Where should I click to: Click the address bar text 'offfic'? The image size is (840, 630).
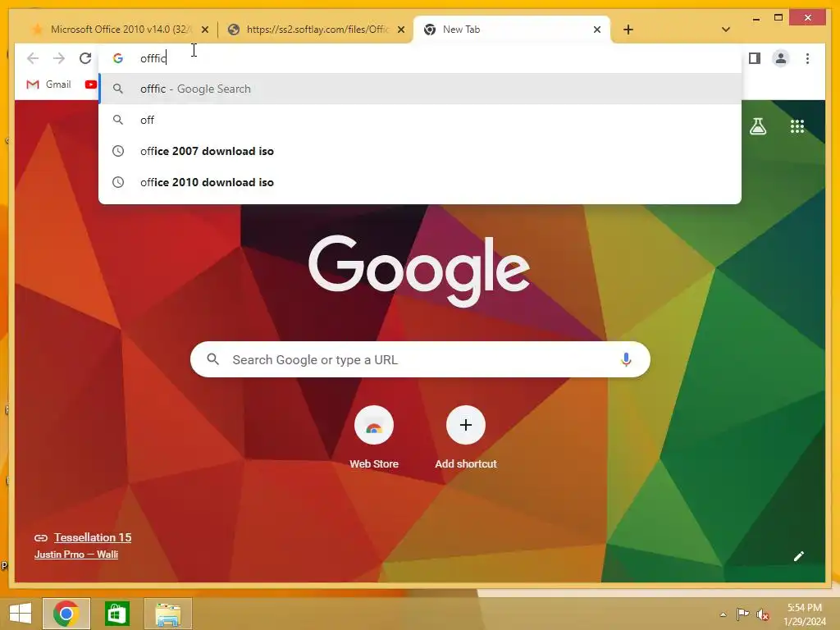[x=153, y=58]
